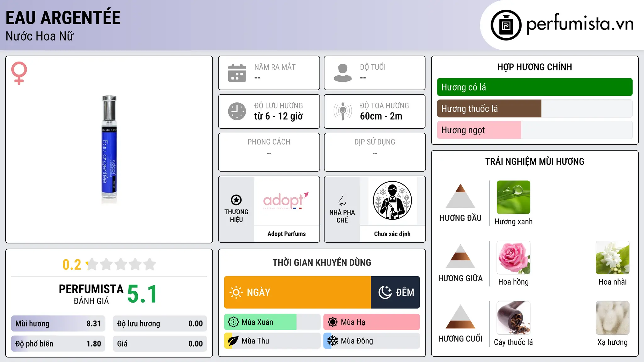The width and height of the screenshot is (644, 362).
Task: Click the perfumista.vn perfume bottle logo icon
Action: pos(506,25)
